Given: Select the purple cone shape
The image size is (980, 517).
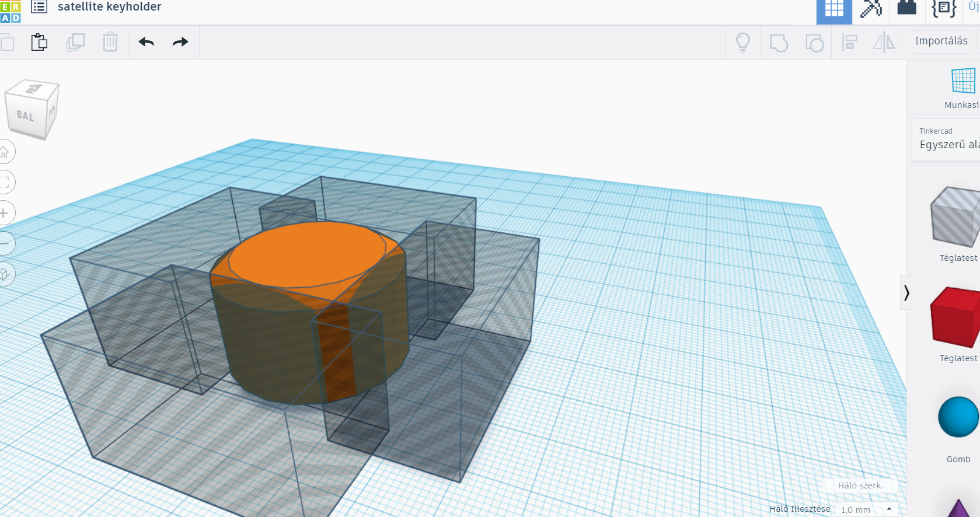Looking at the screenshot, I should tap(959, 508).
